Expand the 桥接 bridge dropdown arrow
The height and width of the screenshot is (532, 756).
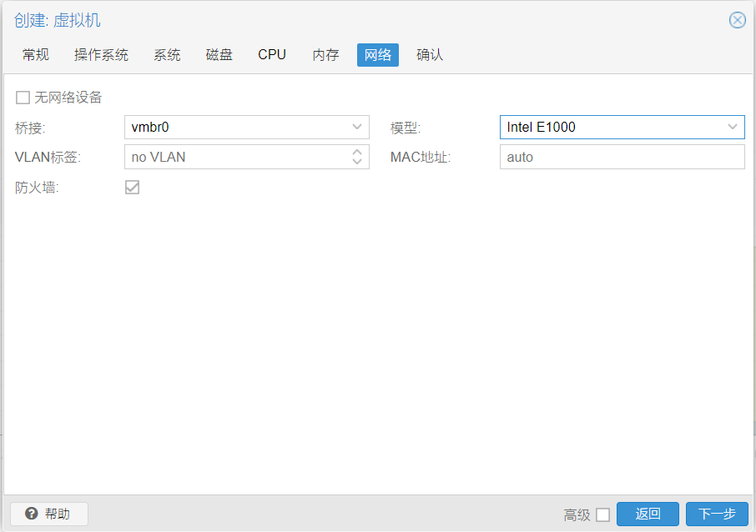(357, 128)
